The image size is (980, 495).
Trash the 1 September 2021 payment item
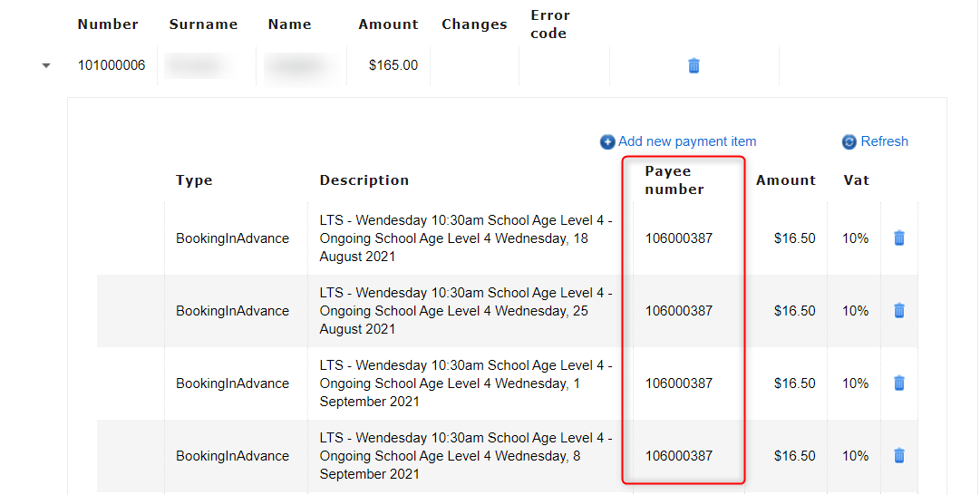click(898, 383)
